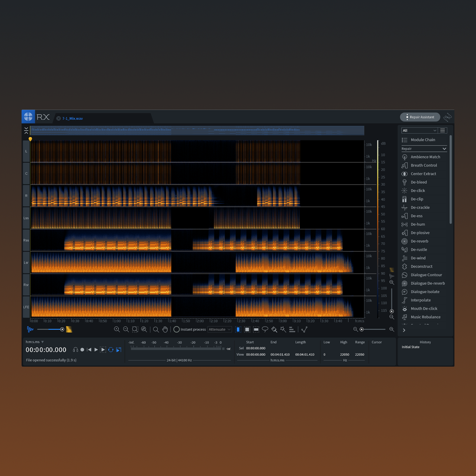Toggle loop playback
The image size is (476, 476).
click(x=111, y=350)
